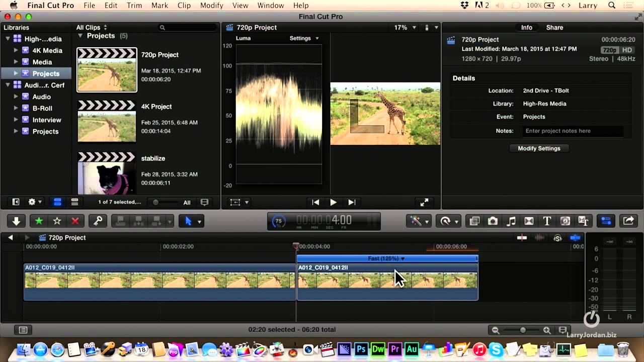
Task: Open the All Clips filter dropdown
Action: (x=92, y=28)
